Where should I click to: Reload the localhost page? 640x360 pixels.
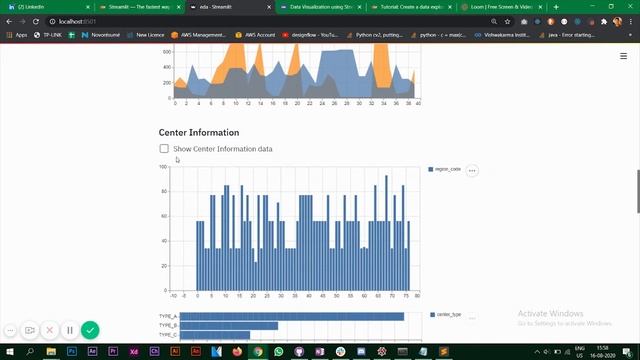click(36, 22)
